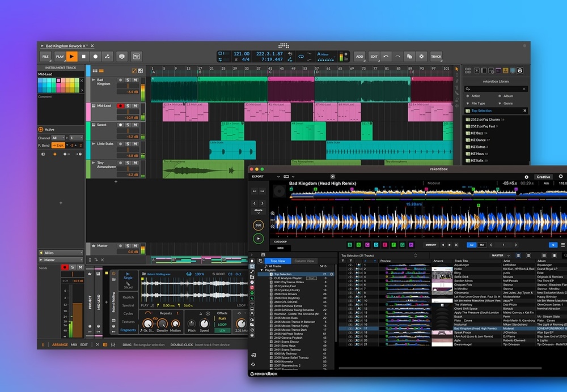Open the Channel All dropdown

point(58,138)
